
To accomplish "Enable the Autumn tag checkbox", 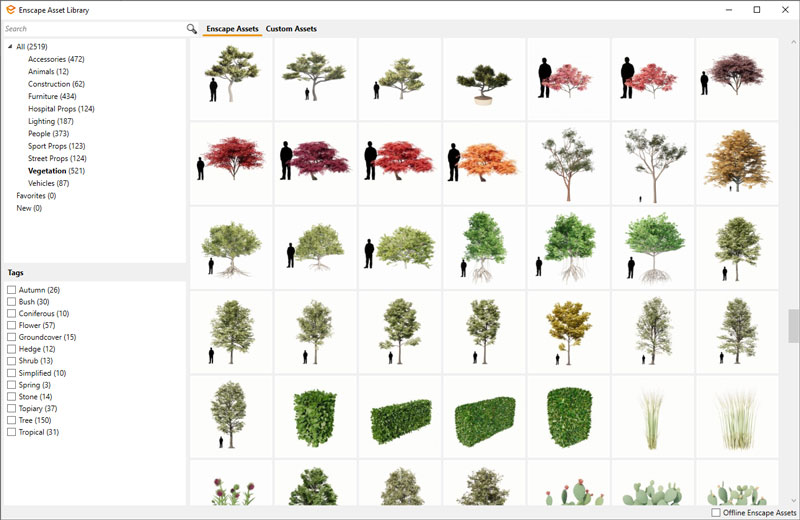I will (12, 290).
